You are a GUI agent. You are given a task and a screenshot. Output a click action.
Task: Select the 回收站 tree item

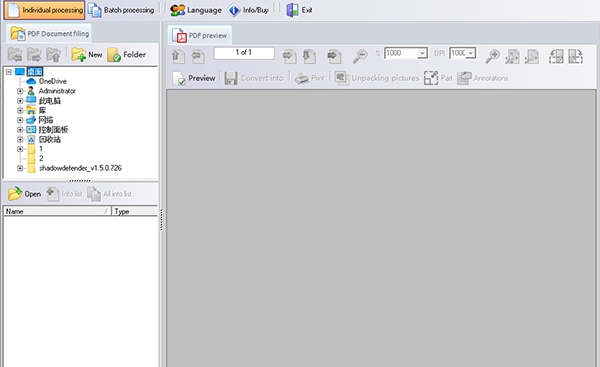(x=50, y=139)
